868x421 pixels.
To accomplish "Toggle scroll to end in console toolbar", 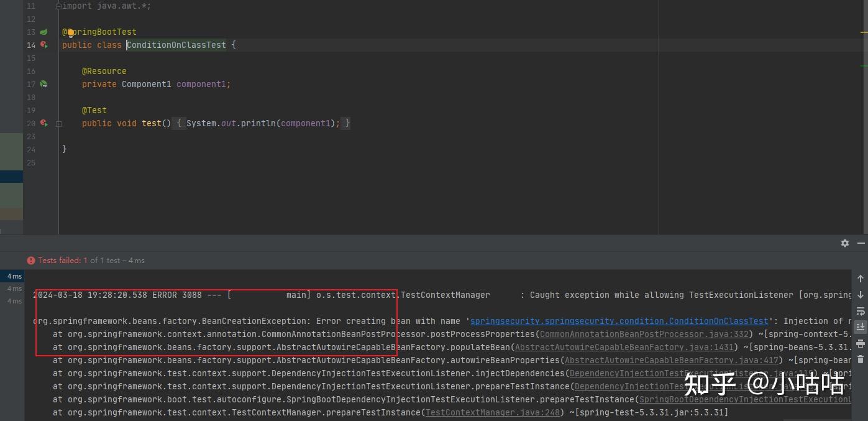I will [861, 327].
